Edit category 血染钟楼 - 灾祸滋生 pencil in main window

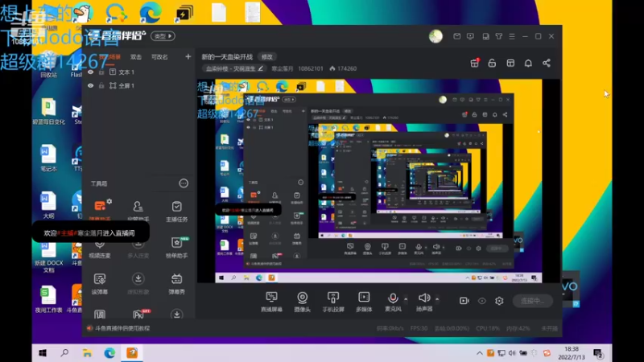pos(260,68)
